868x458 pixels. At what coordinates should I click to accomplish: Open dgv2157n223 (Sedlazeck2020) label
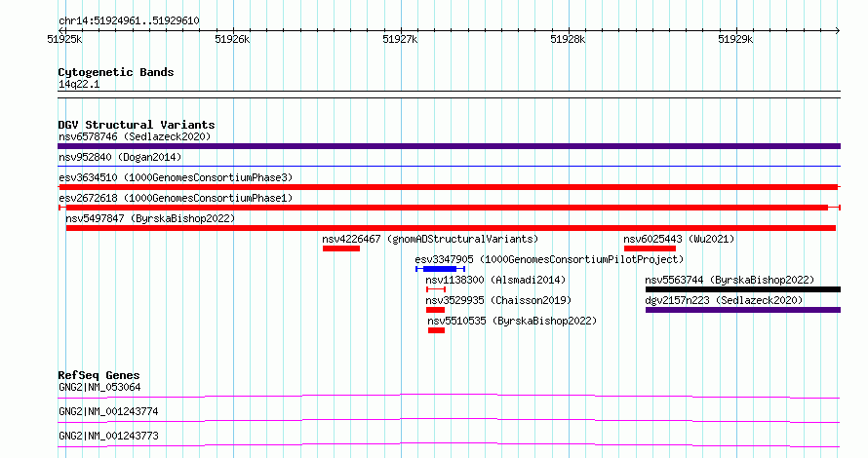coord(724,300)
